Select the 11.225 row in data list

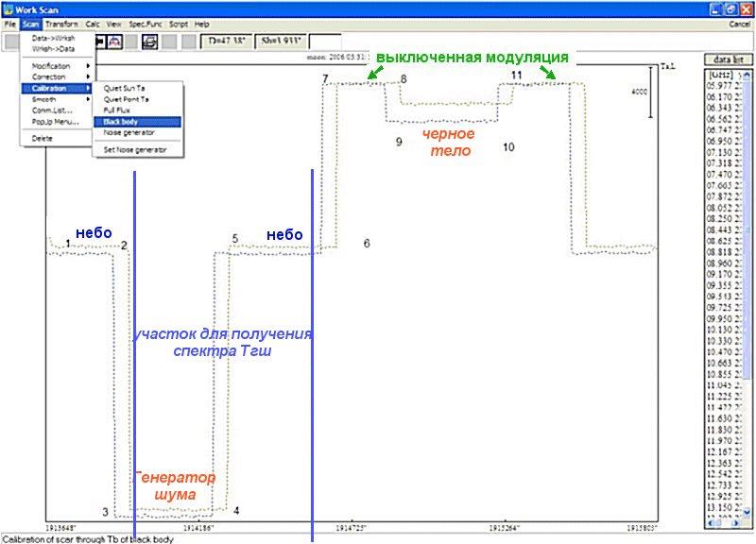[724, 396]
